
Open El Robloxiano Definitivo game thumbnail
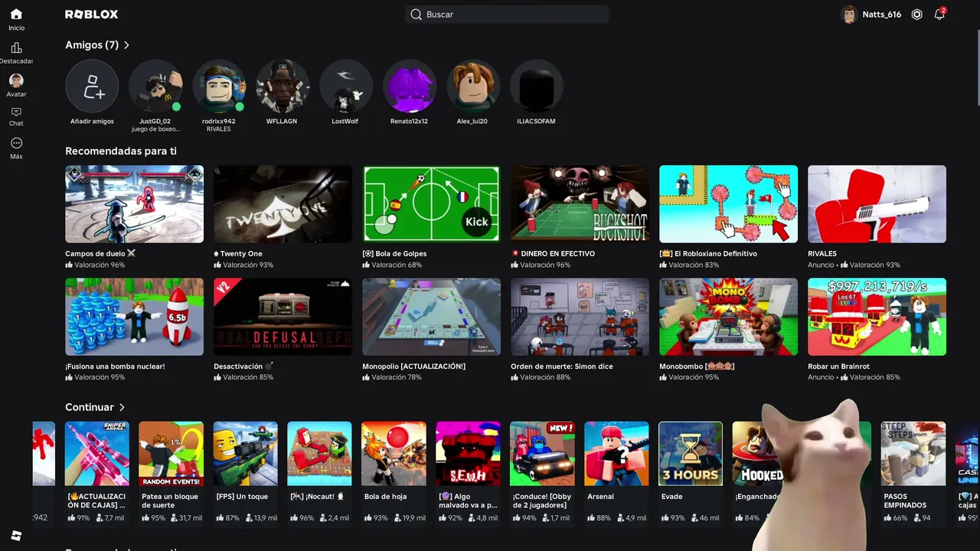[x=729, y=204]
